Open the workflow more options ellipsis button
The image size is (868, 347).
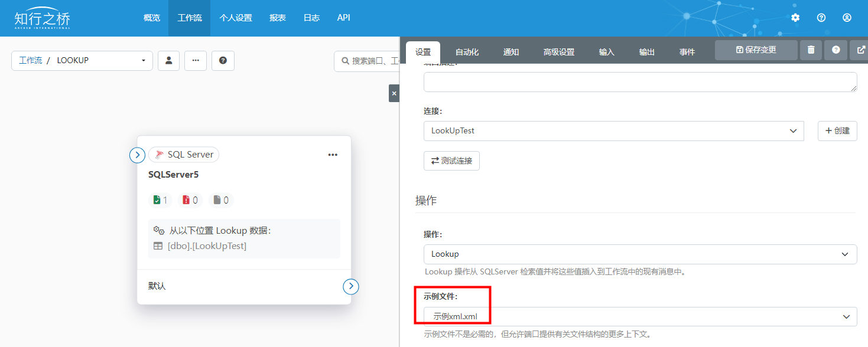coord(196,60)
